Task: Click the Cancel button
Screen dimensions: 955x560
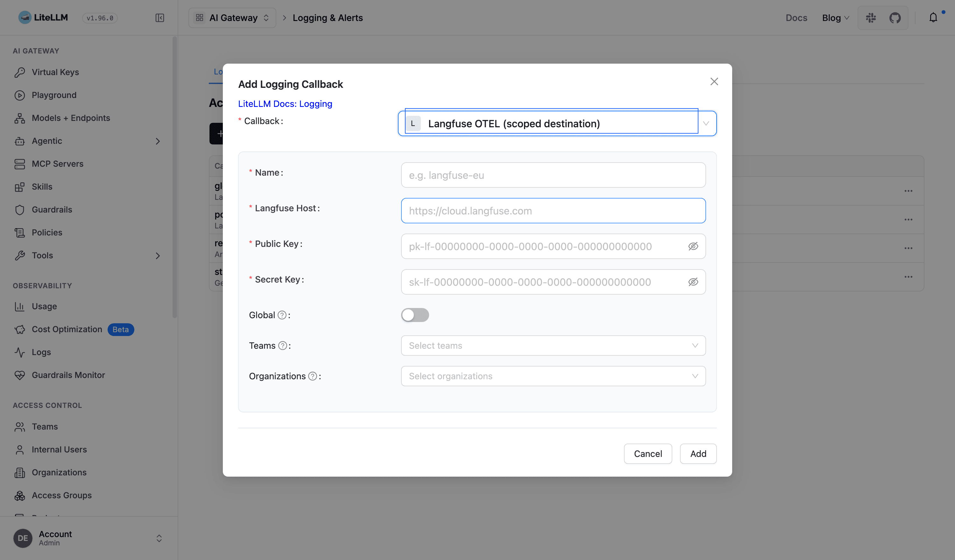Action: 648,454
